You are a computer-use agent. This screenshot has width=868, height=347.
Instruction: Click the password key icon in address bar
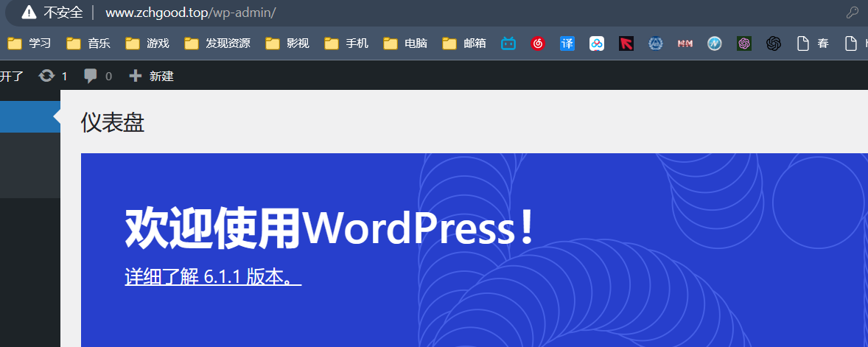[x=853, y=13]
